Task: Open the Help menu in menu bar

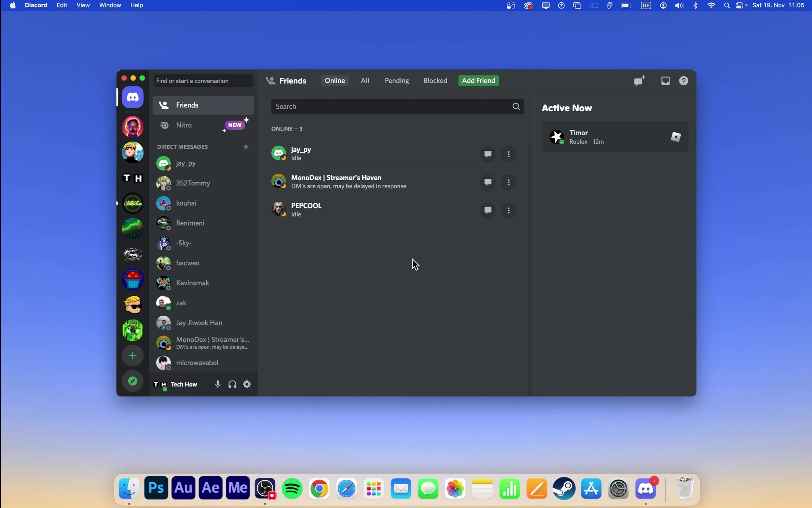Action: tap(137, 5)
